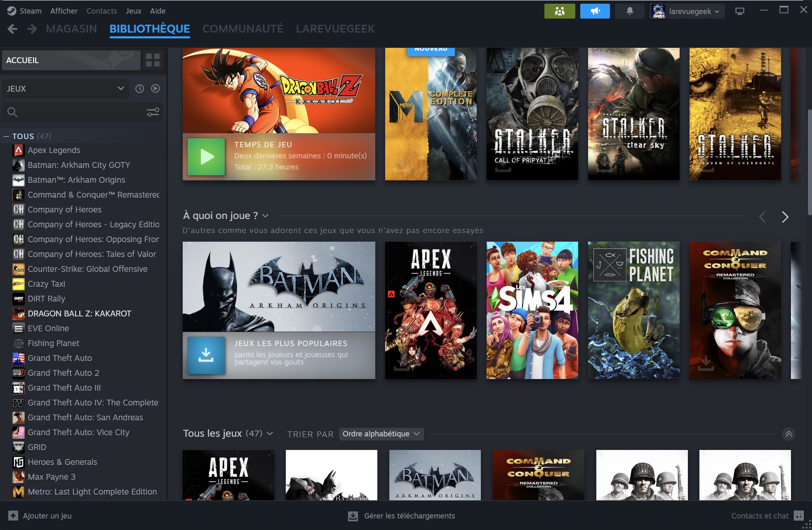Open the blue announcements megaphone button
812x530 pixels.
[595, 11]
